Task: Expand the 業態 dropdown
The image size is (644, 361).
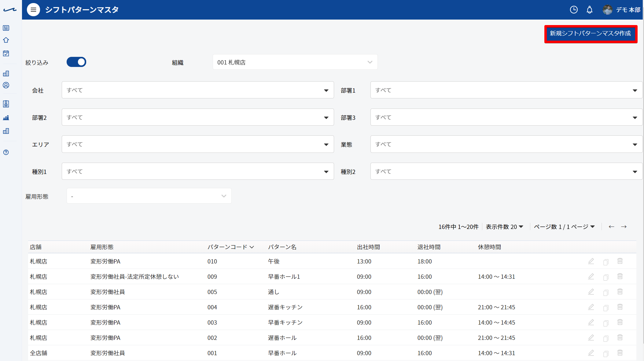Action: click(506, 144)
